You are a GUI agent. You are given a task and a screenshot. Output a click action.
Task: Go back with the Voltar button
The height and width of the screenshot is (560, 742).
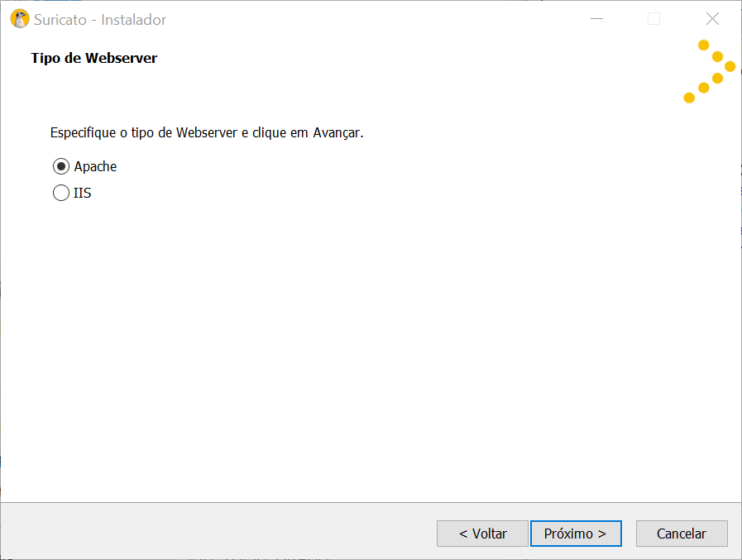482,534
